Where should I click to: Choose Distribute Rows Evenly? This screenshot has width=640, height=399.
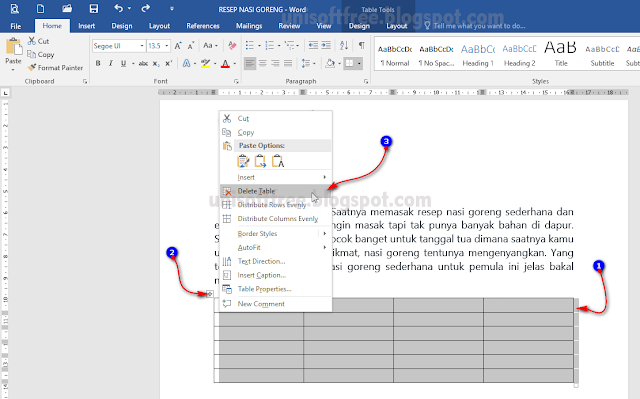click(x=276, y=205)
